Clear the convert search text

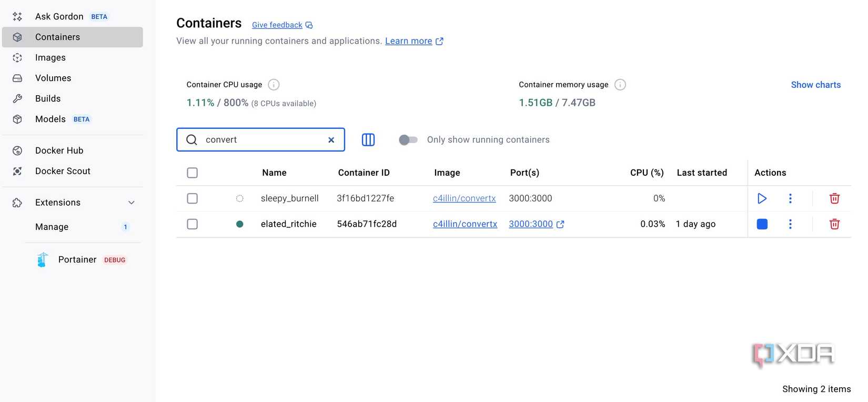pos(331,140)
